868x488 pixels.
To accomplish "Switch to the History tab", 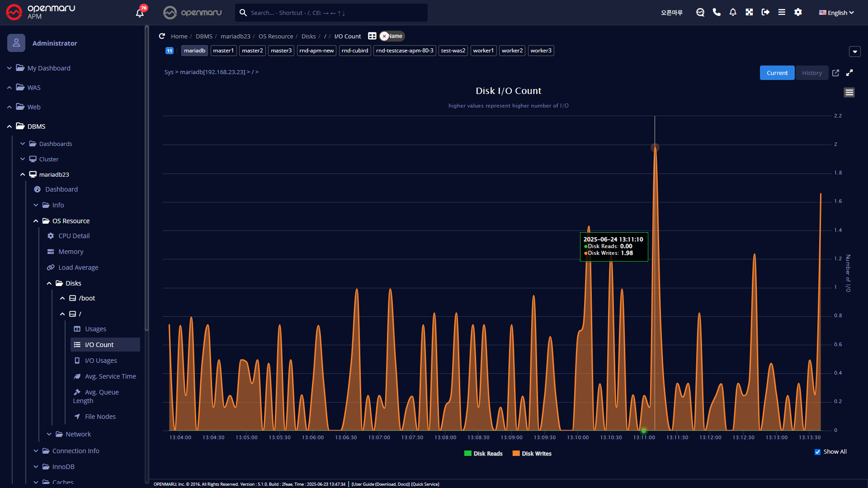I will point(811,73).
